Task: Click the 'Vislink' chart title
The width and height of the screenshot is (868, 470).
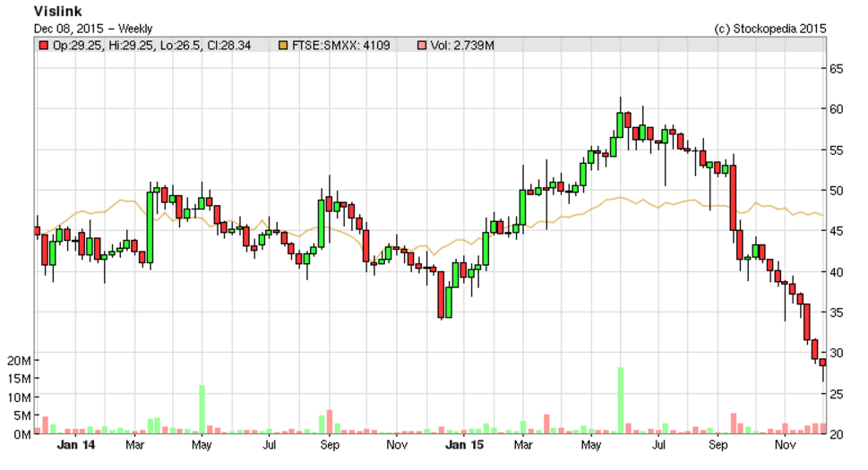Action: (x=57, y=11)
